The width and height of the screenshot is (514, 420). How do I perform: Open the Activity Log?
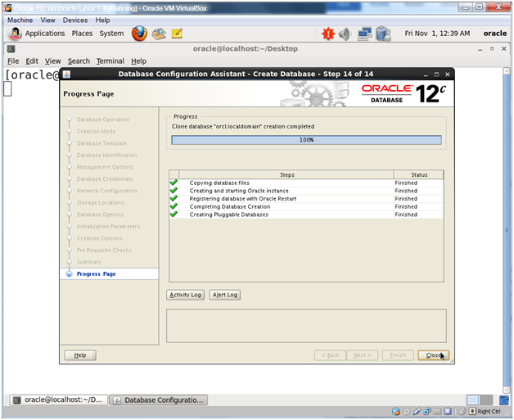point(185,295)
